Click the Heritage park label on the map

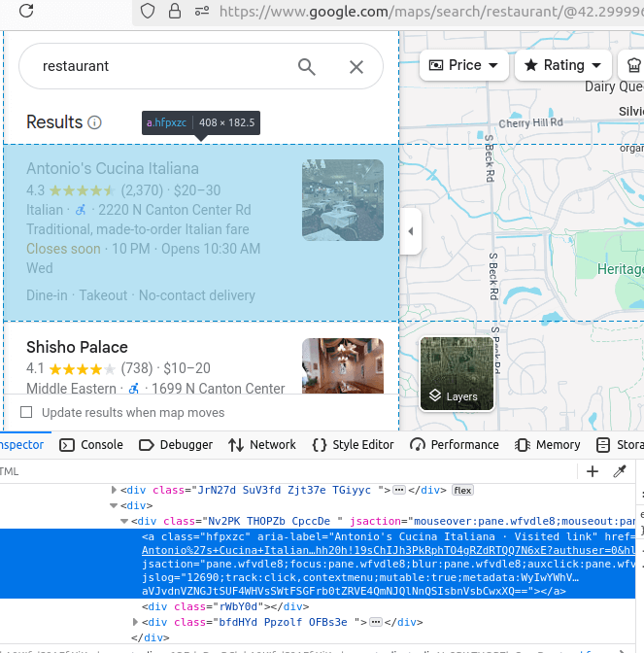click(x=621, y=269)
